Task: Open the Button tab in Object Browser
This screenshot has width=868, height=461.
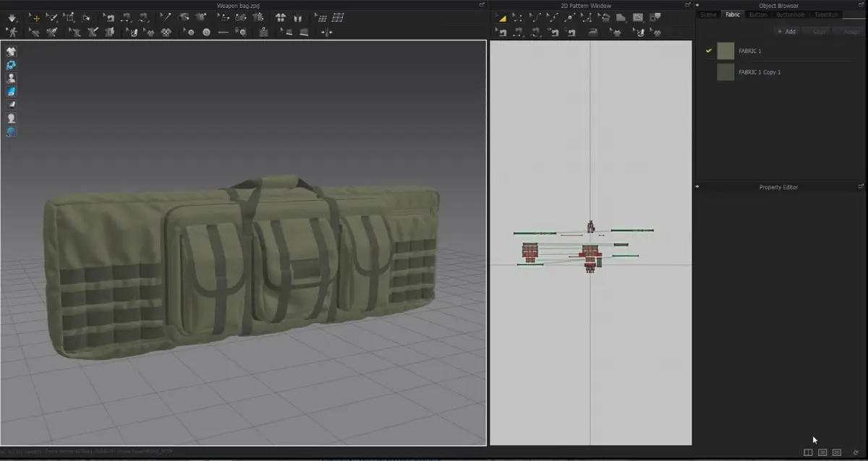Action: pos(758,14)
